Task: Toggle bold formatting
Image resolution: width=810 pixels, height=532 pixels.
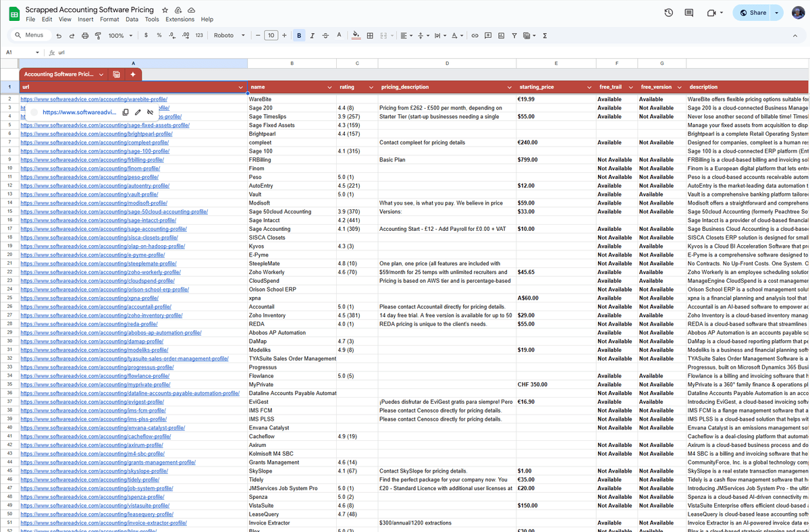Action: click(299, 35)
